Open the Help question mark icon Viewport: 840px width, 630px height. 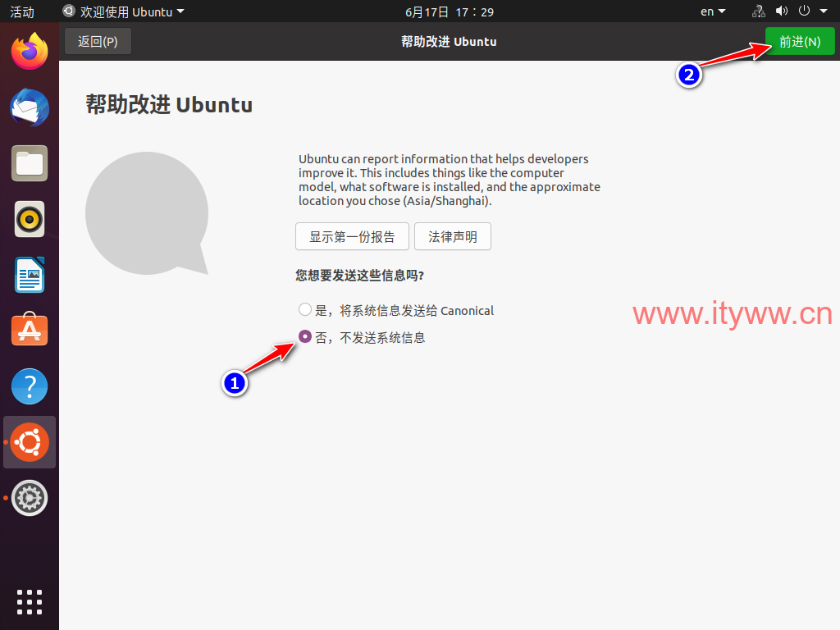[30, 386]
